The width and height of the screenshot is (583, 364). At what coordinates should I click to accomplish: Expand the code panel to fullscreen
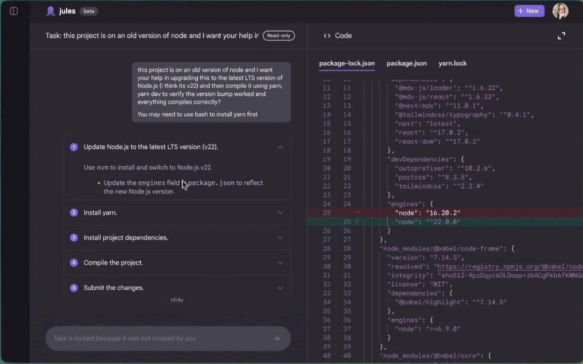click(561, 36)
